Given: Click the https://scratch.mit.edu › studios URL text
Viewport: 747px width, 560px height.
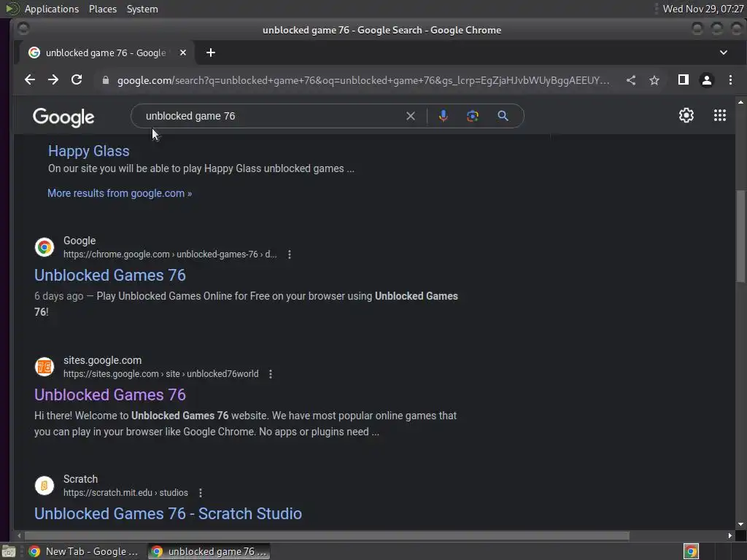Looking at the screenshot, I should tap(125, 493).
